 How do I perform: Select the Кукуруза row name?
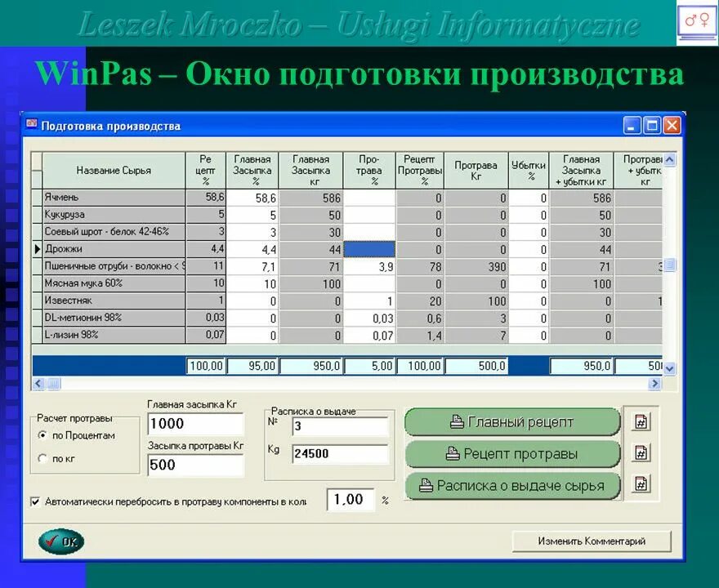[114, 215]
